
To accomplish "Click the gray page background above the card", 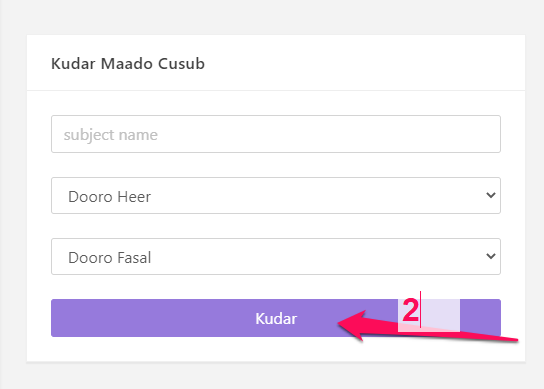I will 272,17.
